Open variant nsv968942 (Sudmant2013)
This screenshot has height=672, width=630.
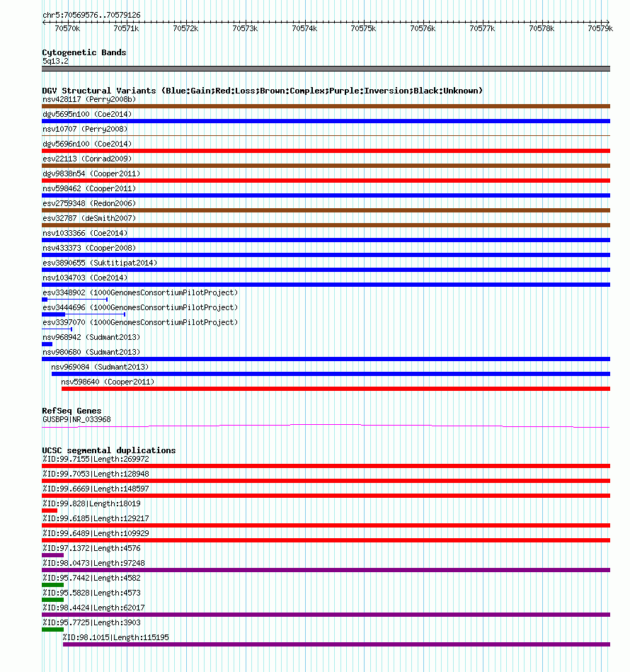coord(91,337)
